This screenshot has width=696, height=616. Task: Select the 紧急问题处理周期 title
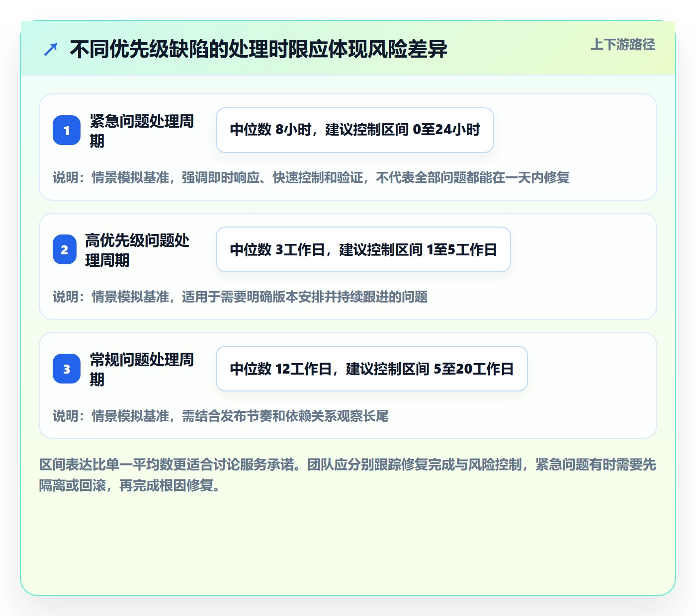(x=142, y=131)
